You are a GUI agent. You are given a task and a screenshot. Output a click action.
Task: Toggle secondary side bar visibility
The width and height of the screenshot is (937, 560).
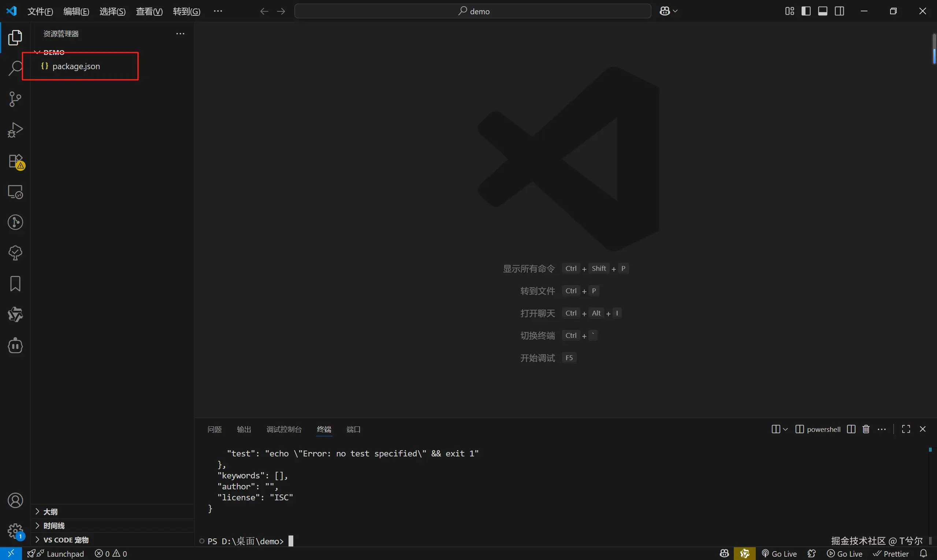pyautogui.click(x=840, y=11)
